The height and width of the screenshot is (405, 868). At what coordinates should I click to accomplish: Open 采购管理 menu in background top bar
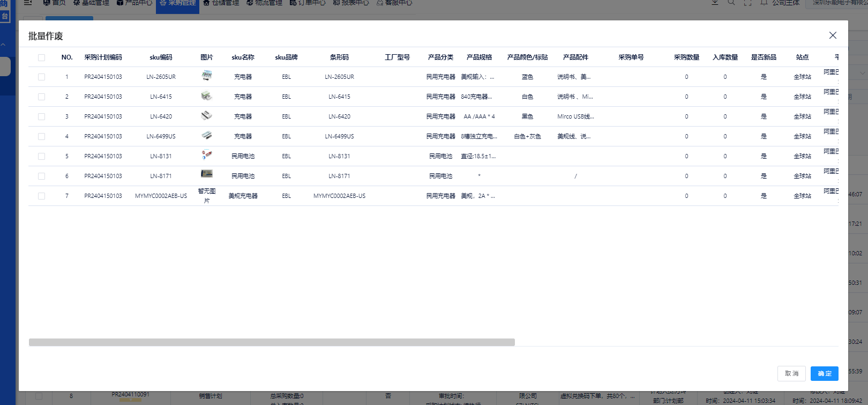pyautogui.click(x=177, y=3)
